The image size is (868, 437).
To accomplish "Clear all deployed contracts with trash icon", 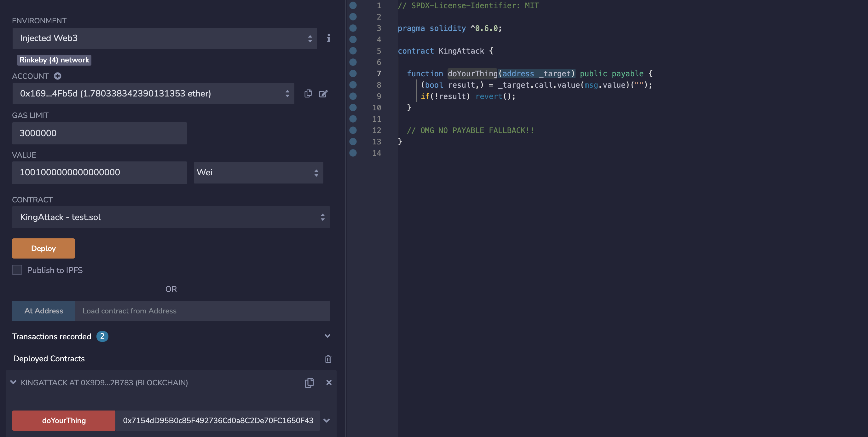I will point(328,359).
